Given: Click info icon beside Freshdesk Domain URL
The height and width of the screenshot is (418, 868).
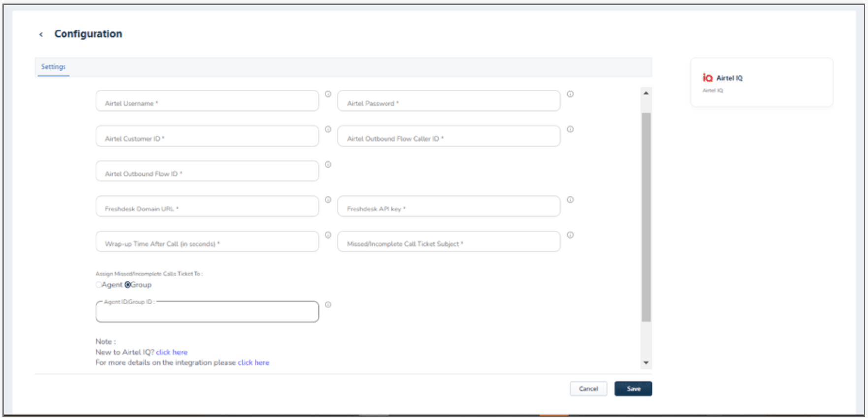Looking at the screenshot, I should (328, 200).
